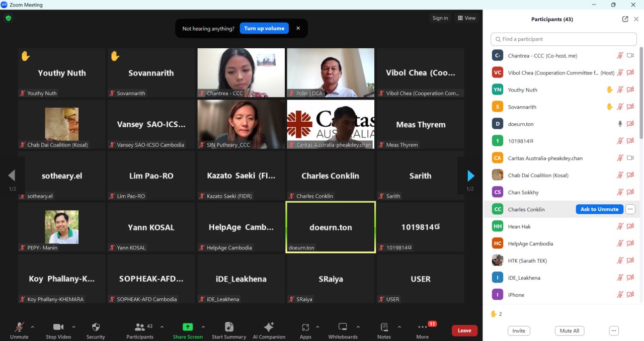Expand audio options arrow next to Unmute
Image resolution: width=644 pixels, height=341 pixels.
click(x=33, y=326)
